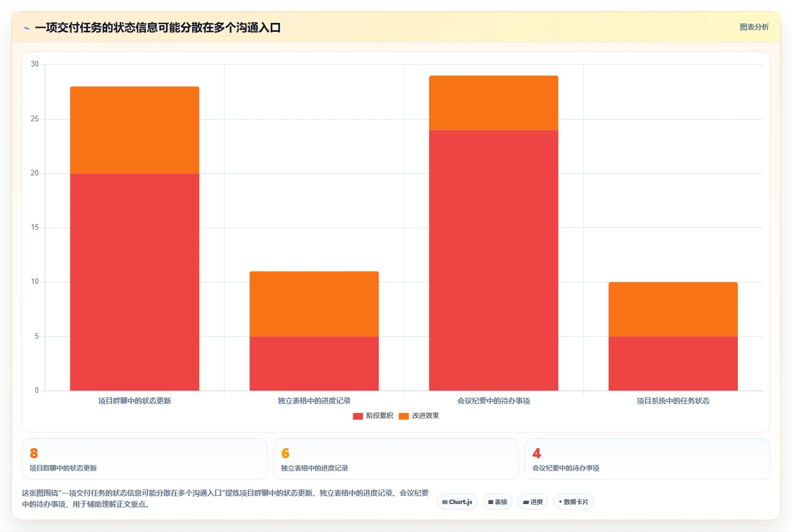The height and width of the screenshot is (532, 792).
Task: Click the red 阶段累积 legend color box
Action: (358, 416)
